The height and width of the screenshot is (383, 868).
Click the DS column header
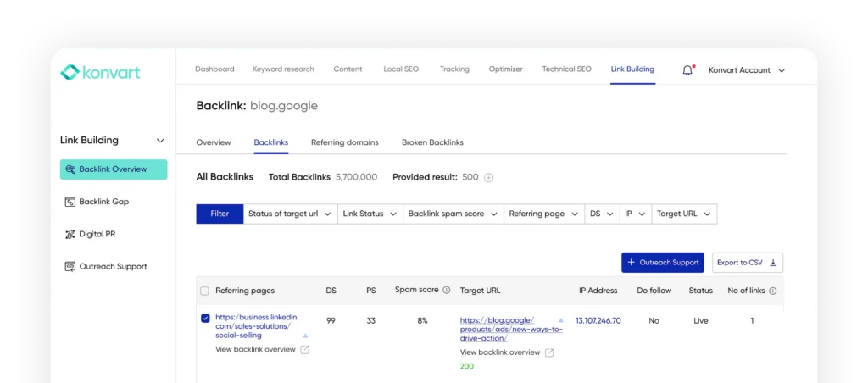point(331,291)
